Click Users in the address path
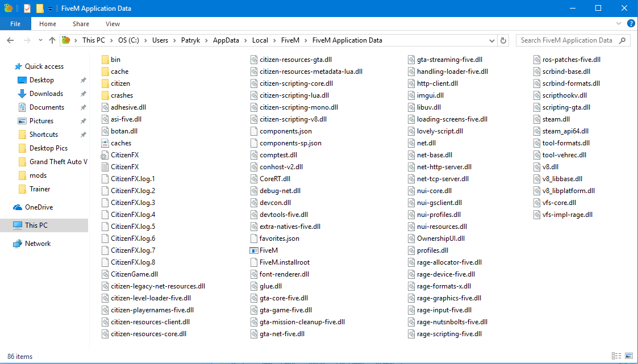The width and height of the screenshot is (638, 364). [x=160, y=40]
